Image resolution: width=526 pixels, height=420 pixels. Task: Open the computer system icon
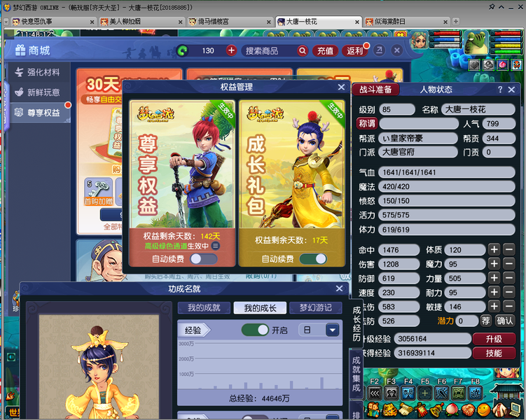coord(515,409)
